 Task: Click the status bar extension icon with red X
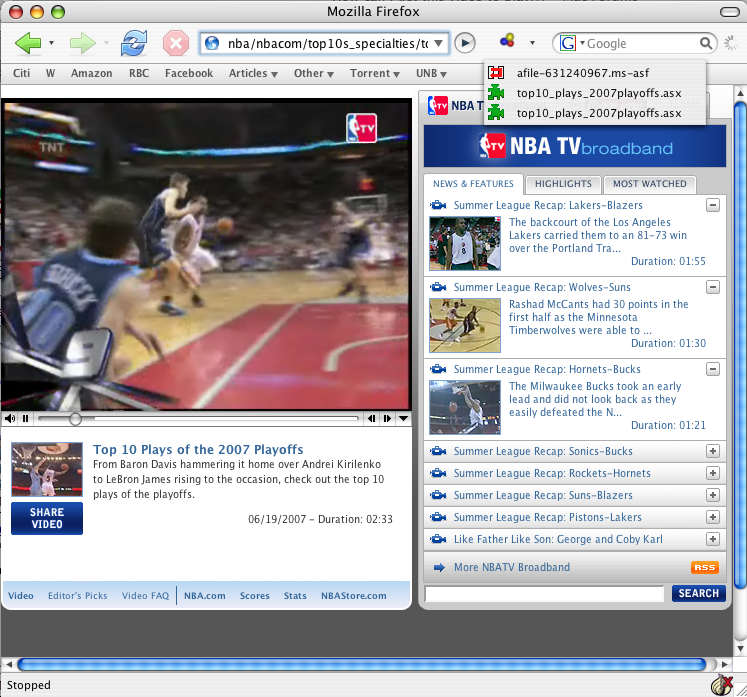[722, 686]
